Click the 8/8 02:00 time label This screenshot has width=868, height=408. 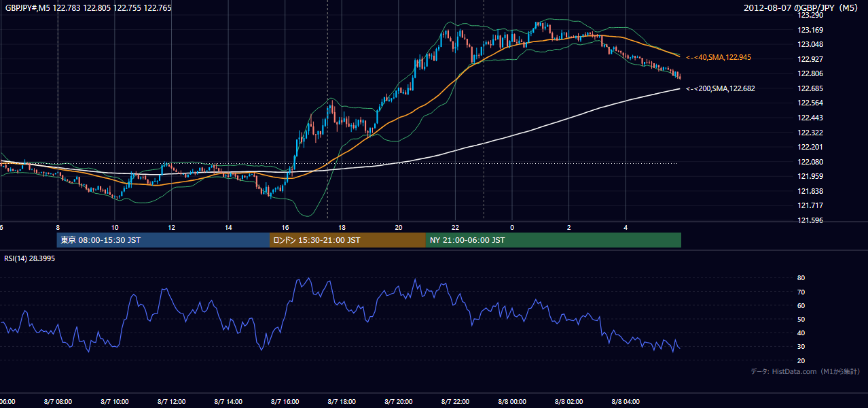coord(569,402)
